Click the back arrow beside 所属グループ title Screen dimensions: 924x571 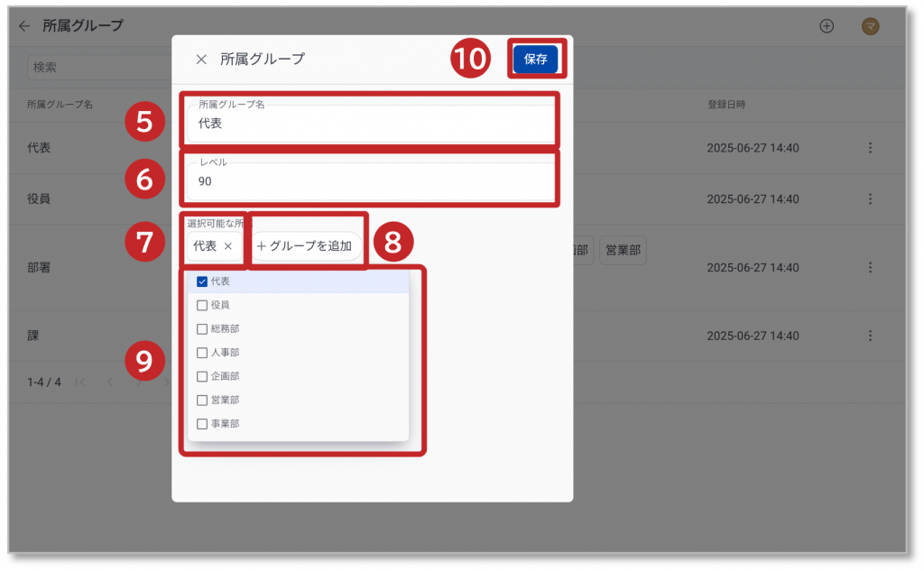pos(24,26)
